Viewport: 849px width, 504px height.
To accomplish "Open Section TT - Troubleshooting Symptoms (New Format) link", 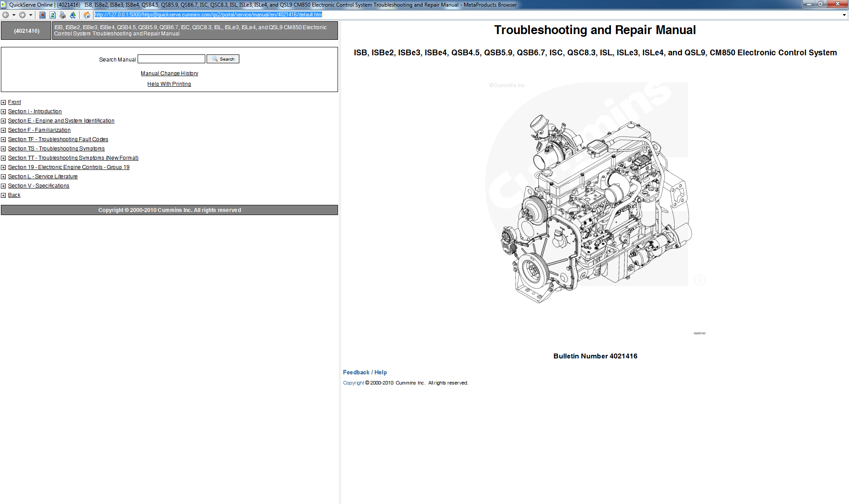I will 73,158.
